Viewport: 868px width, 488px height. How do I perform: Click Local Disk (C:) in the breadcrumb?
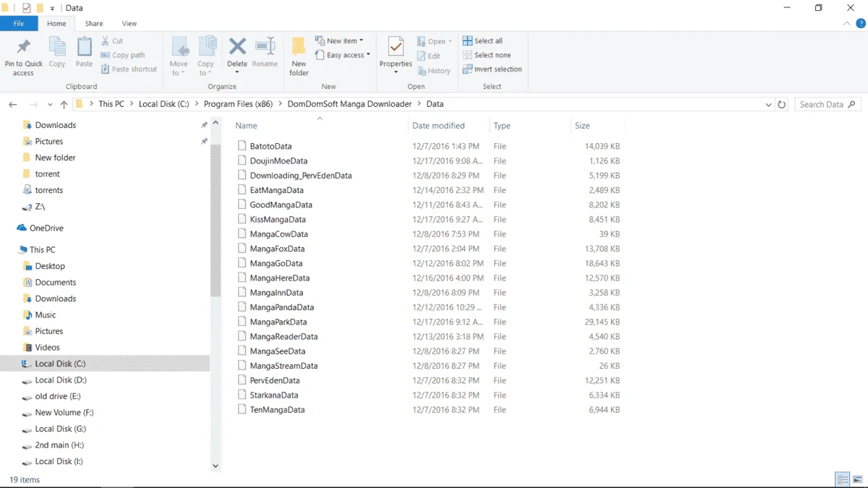coord(163,104)
